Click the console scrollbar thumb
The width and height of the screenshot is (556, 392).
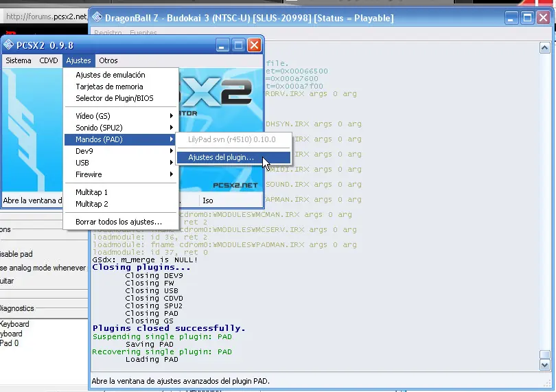[544, 354]
